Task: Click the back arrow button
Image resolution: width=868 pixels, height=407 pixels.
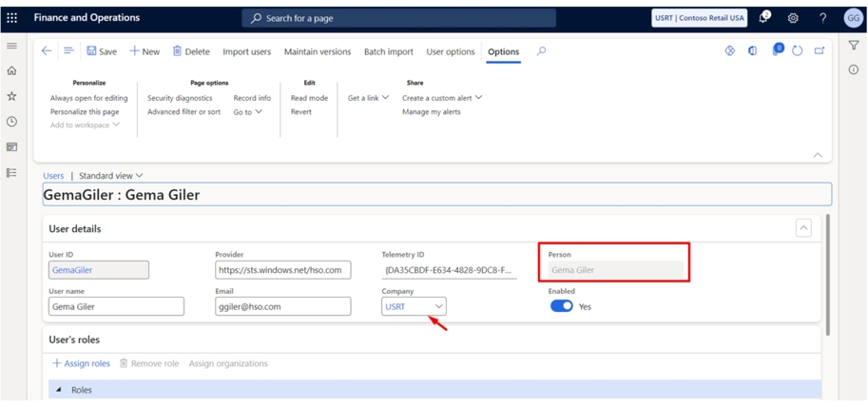Action: pyautogui.click(x=47, y=51)
